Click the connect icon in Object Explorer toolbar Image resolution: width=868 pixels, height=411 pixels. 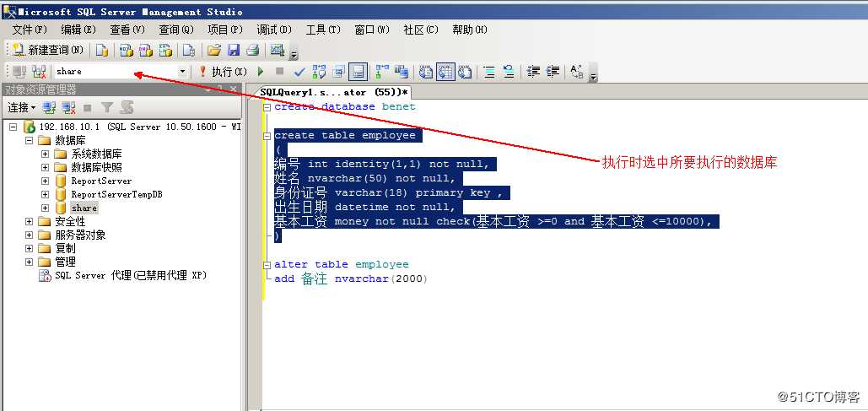point(49,107)
